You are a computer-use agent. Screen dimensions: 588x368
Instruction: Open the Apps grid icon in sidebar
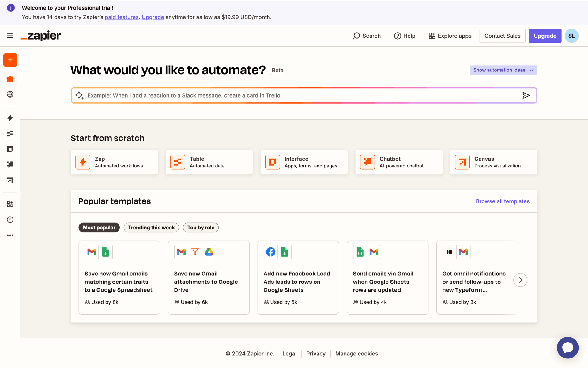pos(10,204)
